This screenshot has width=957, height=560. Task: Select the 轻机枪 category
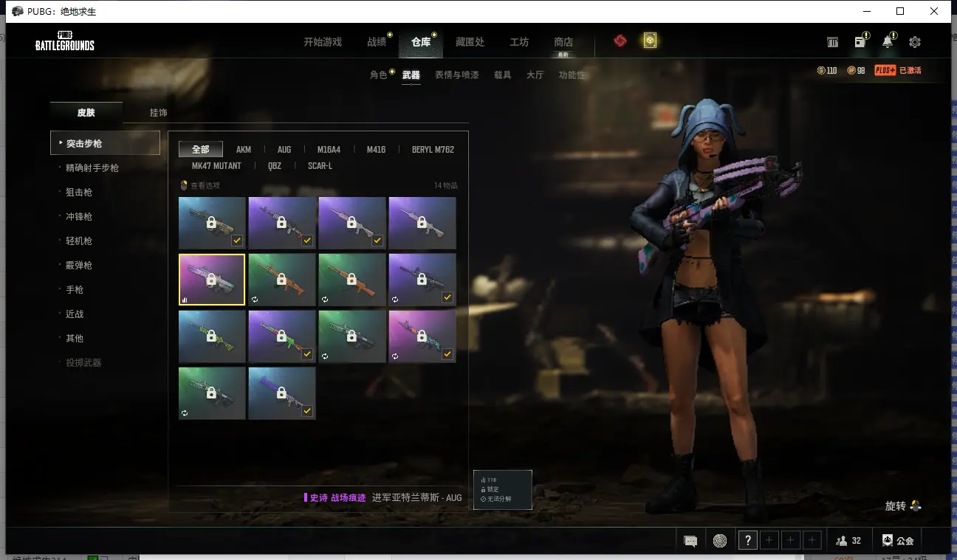79,241
